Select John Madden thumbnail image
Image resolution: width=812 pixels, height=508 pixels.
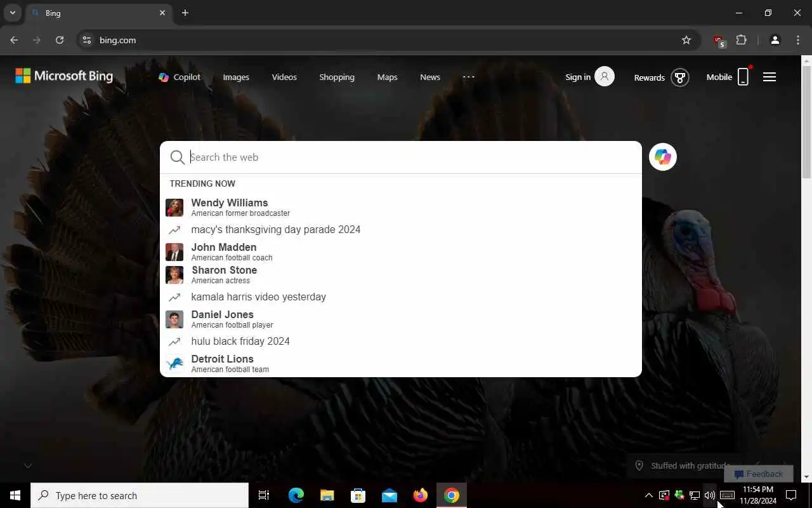tap(174, 252)
